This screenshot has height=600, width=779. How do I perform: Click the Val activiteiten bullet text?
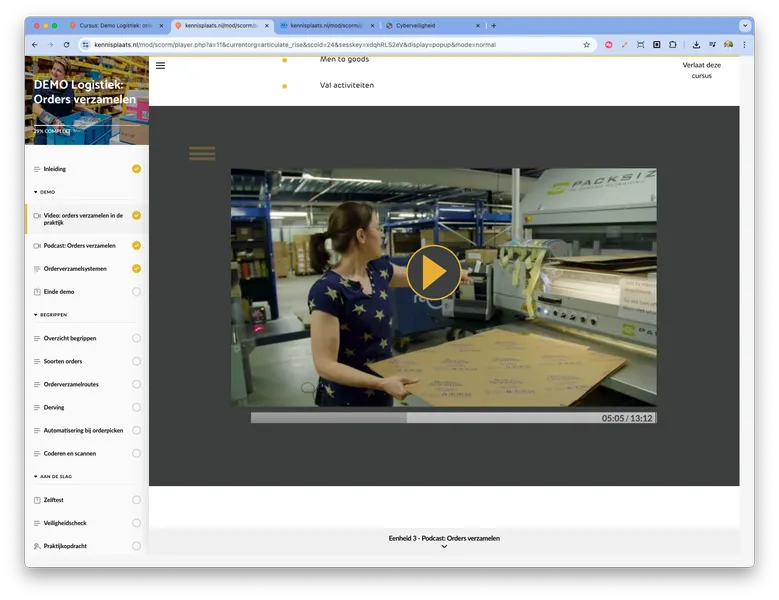pyautogui.click(x=347, y=85)
